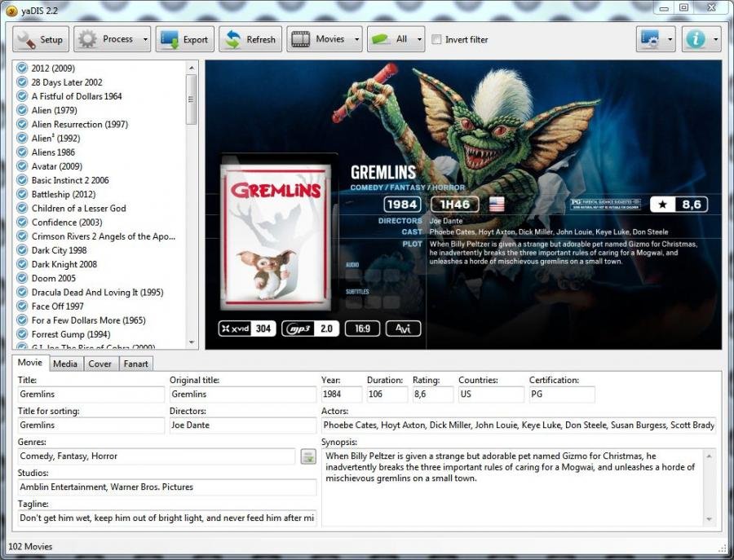Open the Fanart tab

pyautogui.click(x=135, y=364)
